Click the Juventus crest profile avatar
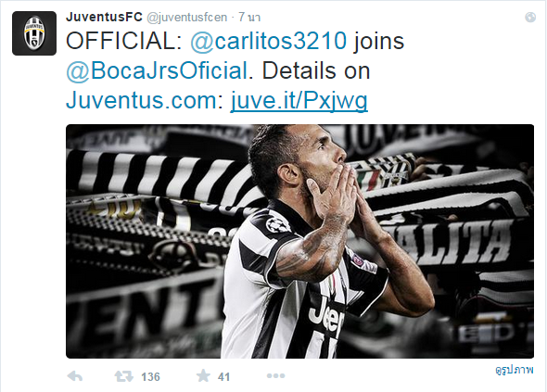Image resolution: width=547 pixels, height=392 pixels. point(34,33)
